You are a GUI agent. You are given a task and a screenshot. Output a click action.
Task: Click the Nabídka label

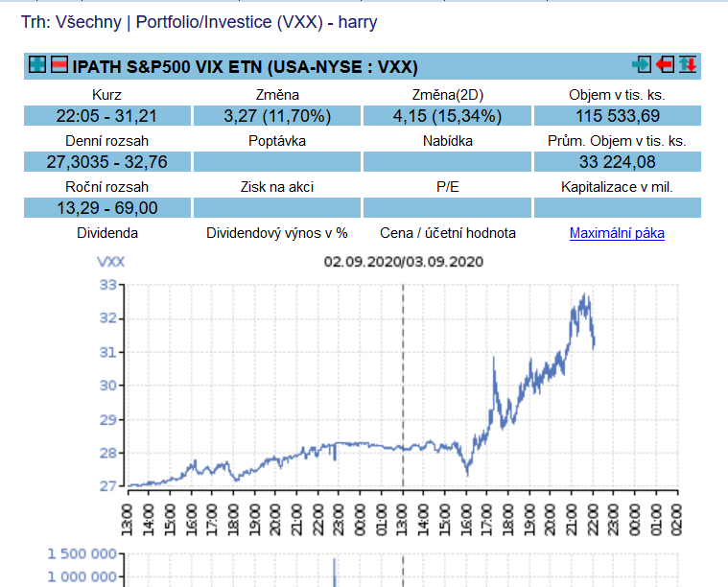pos(448,141)
